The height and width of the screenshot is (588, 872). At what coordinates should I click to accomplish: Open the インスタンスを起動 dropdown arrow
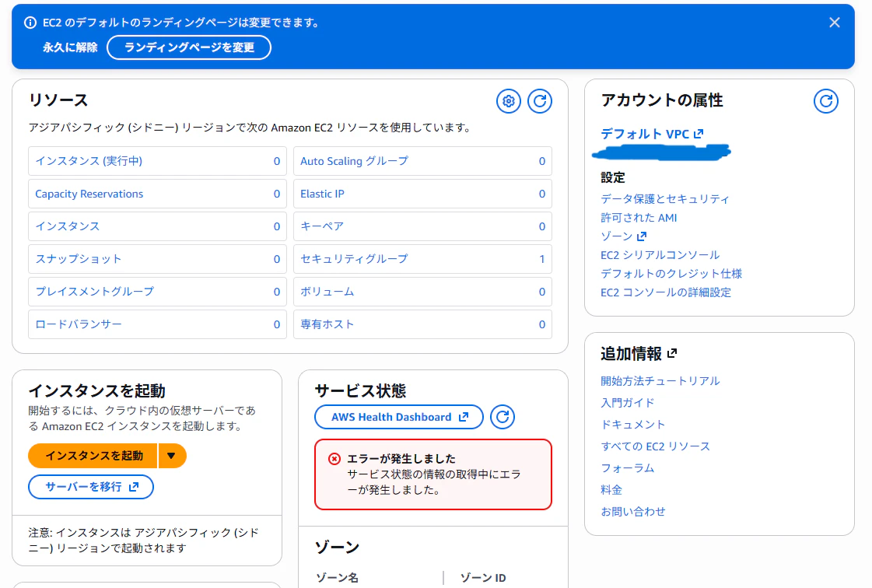pos(172,456)
